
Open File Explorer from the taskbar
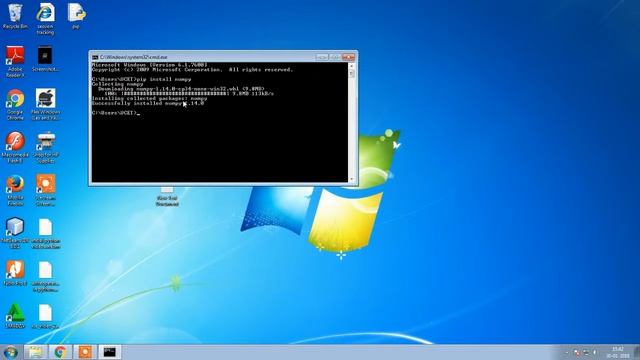[36, 352]
